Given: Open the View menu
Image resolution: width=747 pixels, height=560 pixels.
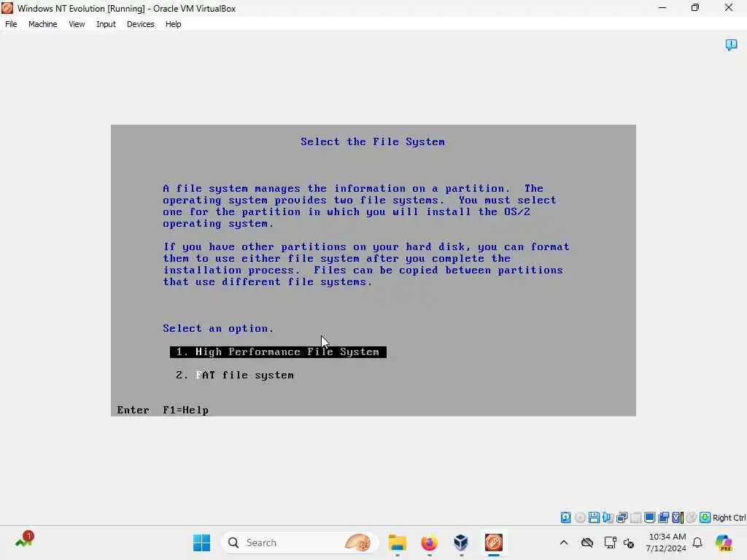Looking at the screenshot, I should tap(77, 24).
